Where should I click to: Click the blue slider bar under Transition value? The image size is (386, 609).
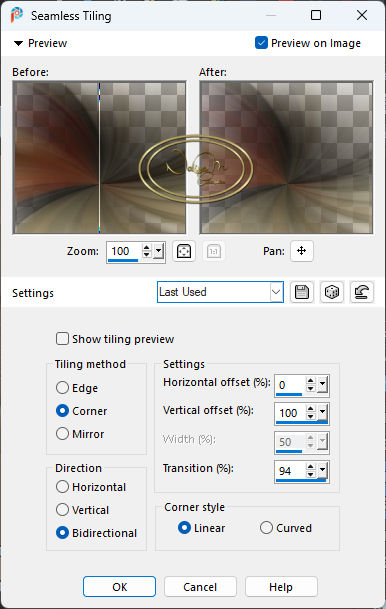[301, 480]
